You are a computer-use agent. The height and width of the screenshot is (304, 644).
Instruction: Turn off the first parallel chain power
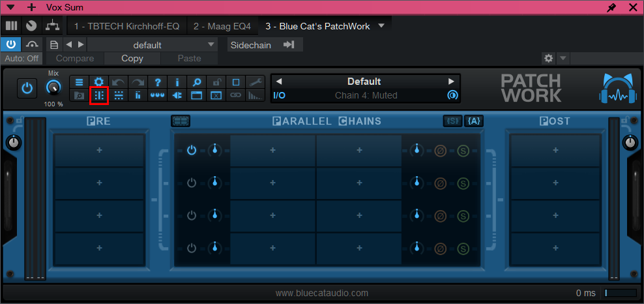click(x=192, y=150)
